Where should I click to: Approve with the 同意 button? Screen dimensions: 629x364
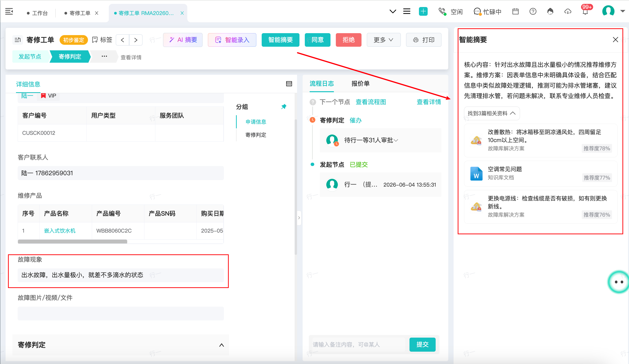[x=317, y=40]
